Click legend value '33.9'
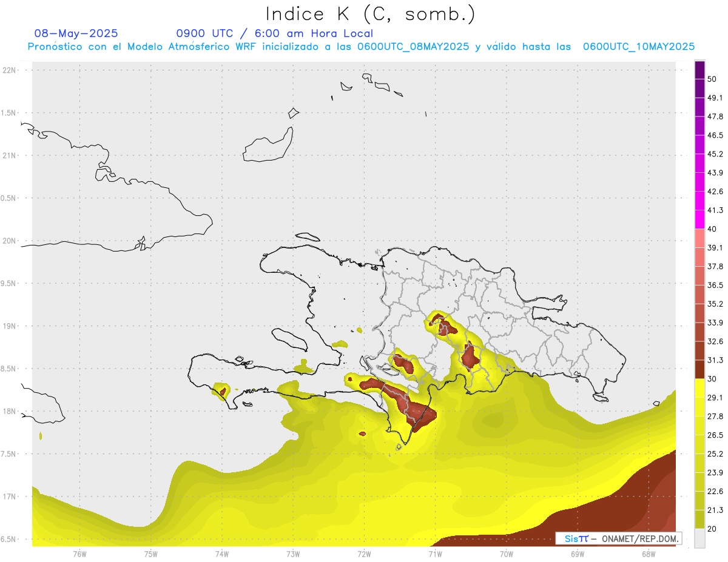 (715, 323)
